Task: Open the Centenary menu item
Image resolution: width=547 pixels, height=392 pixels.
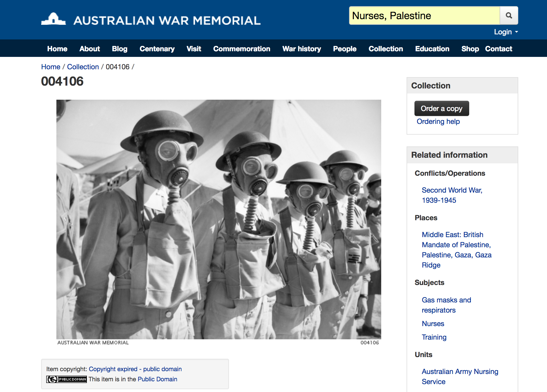Action: [157, 49]
